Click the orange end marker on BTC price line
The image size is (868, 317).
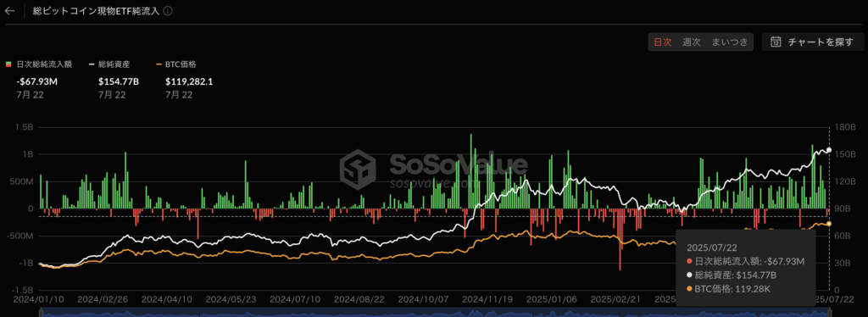click(x=829, y=224)
